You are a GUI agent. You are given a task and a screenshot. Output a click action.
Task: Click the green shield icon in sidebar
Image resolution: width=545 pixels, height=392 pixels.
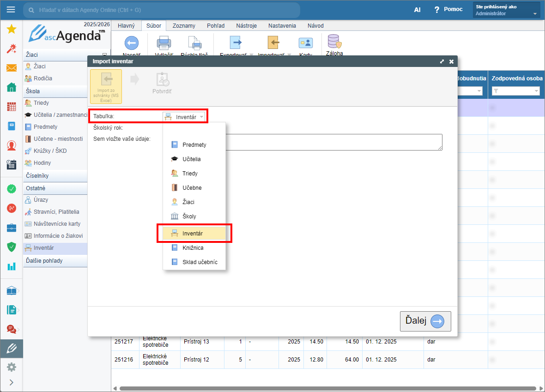[x=12, y=247]
